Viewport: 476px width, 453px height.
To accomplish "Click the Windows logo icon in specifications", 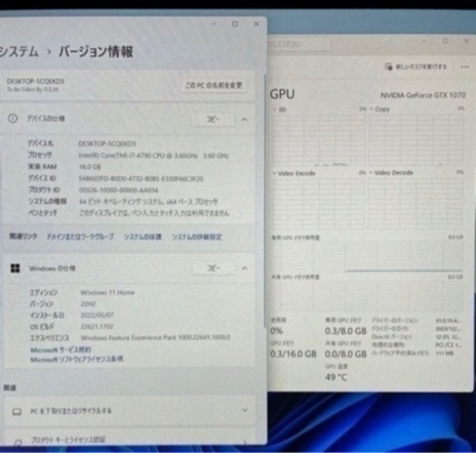I will tap(15, 268).
